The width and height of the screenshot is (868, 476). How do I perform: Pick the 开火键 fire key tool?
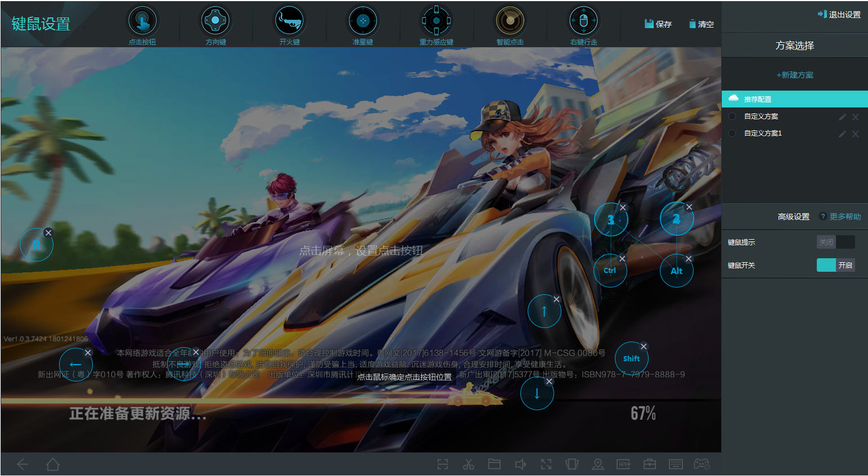(289, 22)
